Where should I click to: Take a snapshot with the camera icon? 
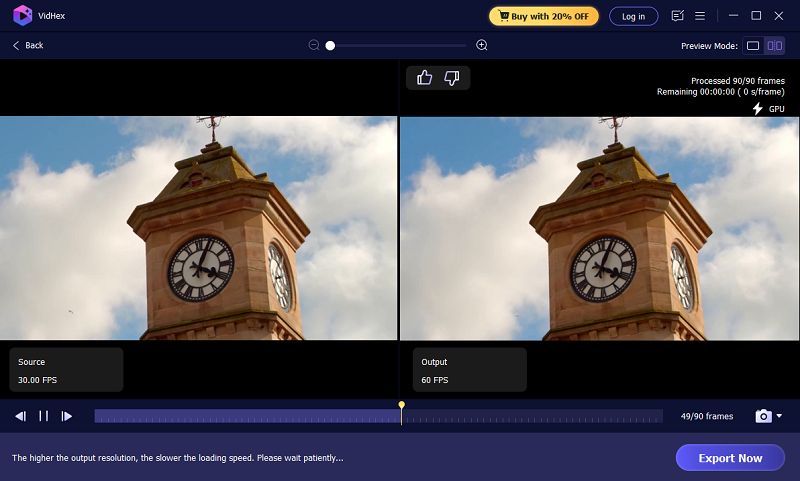click(x=763, y=416)
